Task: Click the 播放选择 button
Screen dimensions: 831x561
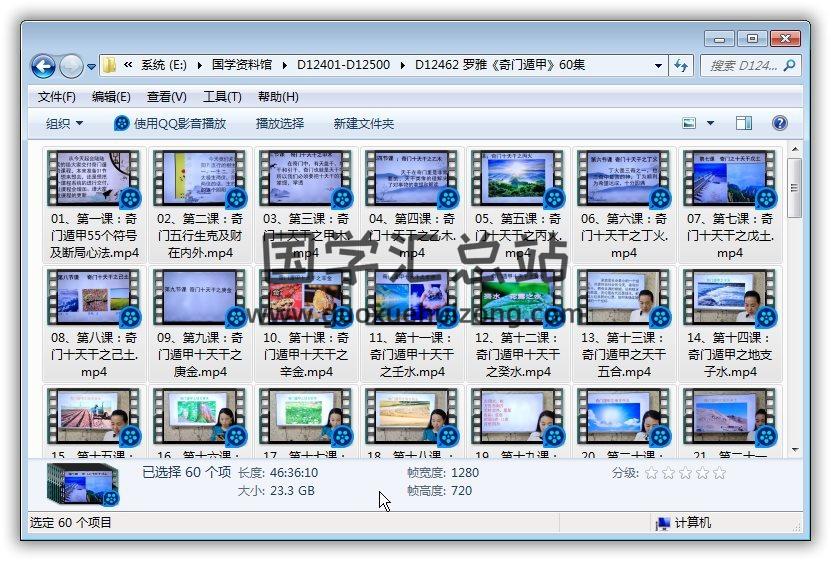Action: pyautogui.click(x=279, y=124)
